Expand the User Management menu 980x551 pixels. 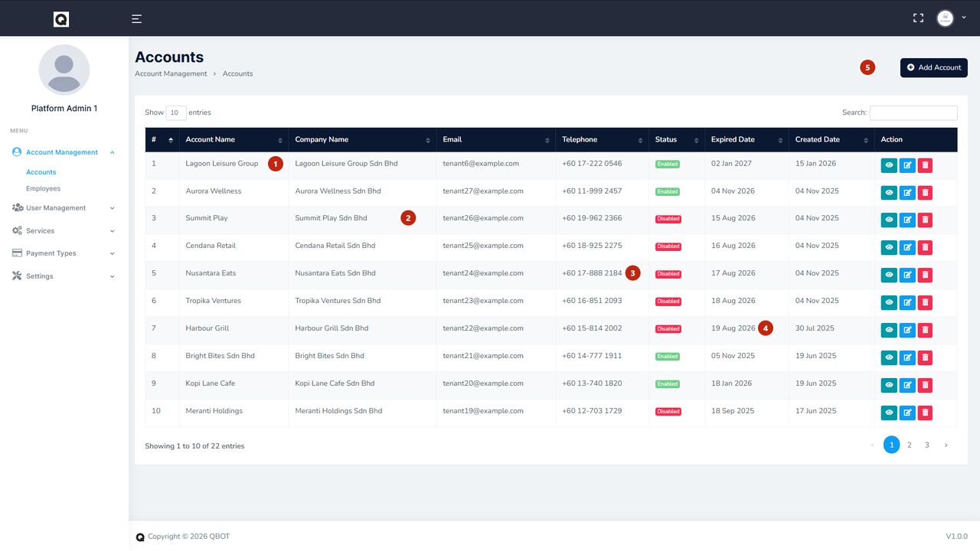pyautogui.click(x=64, y=208)
